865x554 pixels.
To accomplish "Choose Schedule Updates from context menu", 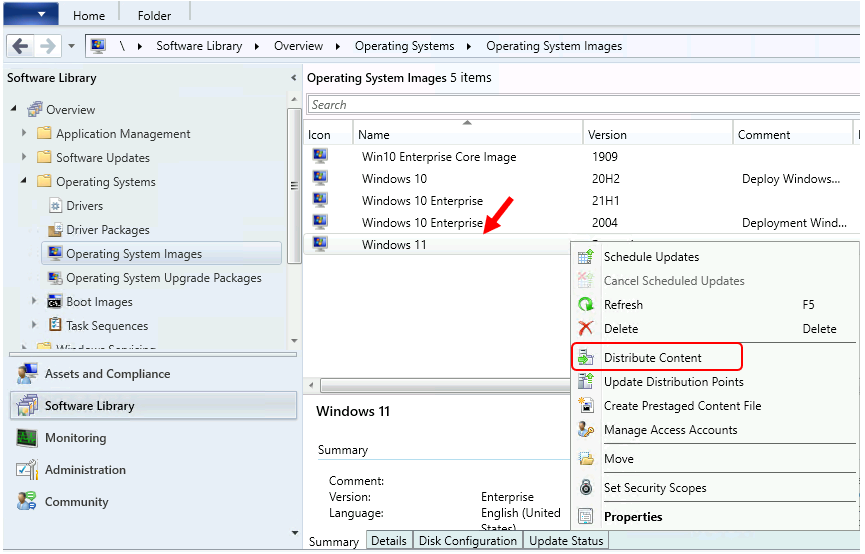I will [715, 257].
